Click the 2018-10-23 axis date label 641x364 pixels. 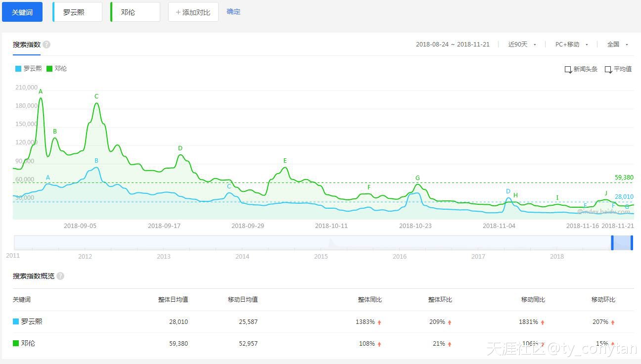click(415, 226)
